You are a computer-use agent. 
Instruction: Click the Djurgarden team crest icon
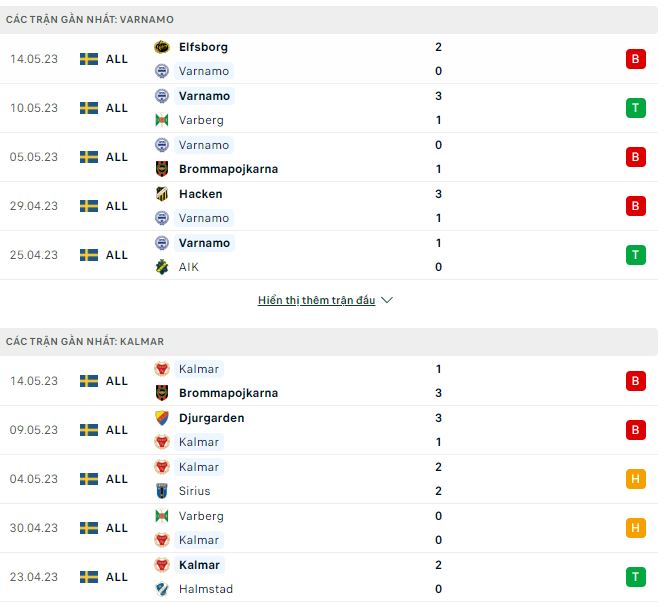162,418
